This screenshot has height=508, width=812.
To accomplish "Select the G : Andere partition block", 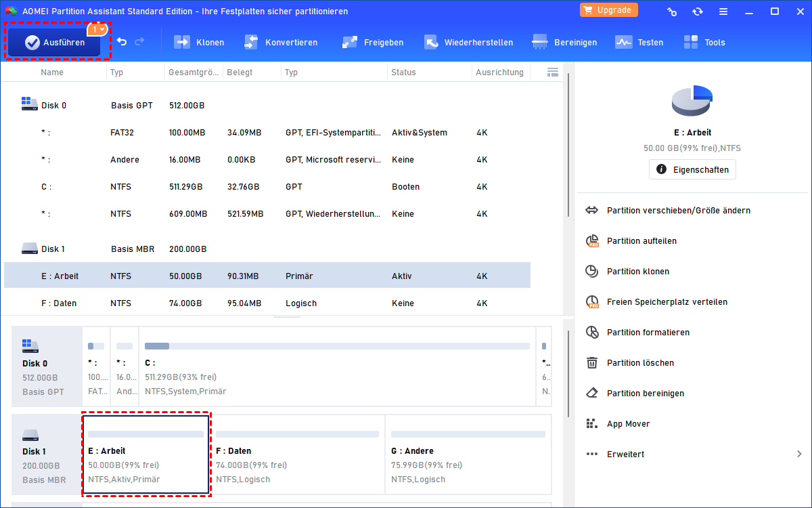I will pos(468,454).
